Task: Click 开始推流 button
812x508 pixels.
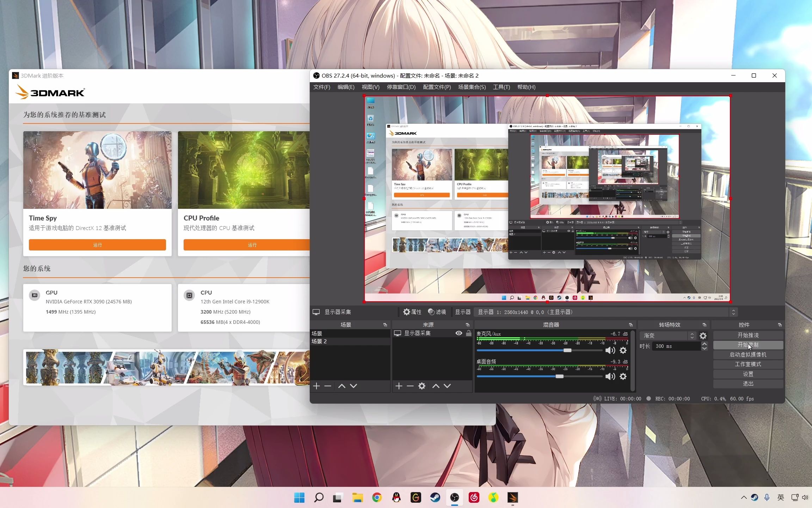Action: coord(748,335)
